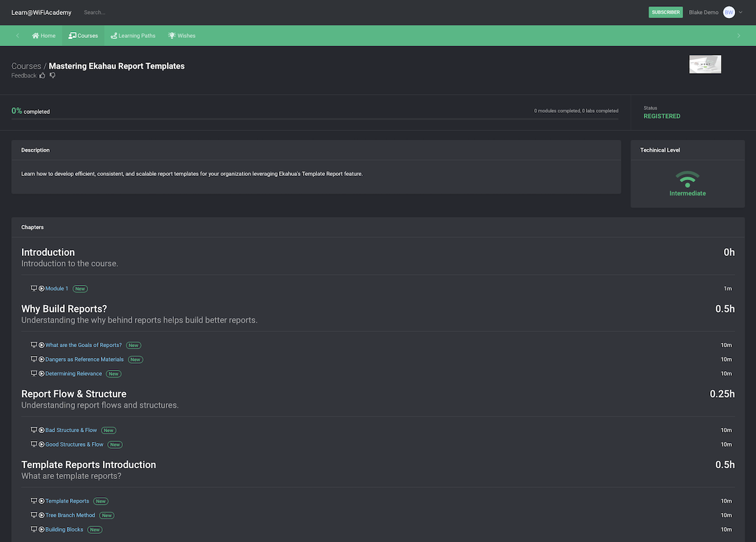Click the course thumbnail image
This screenshot has height=542, width=756.
(705, 64)
